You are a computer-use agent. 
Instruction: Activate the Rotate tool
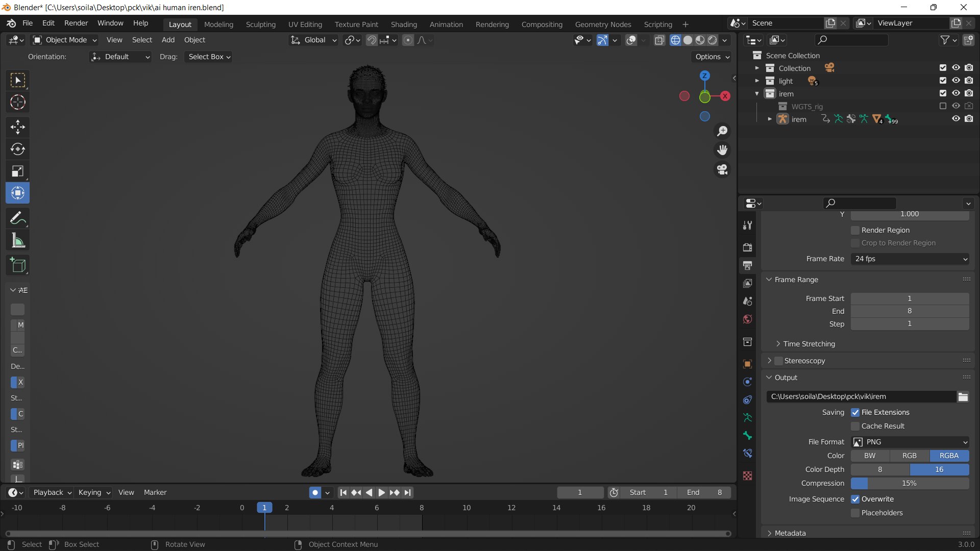pyautogui.click(x=18, y=149)
